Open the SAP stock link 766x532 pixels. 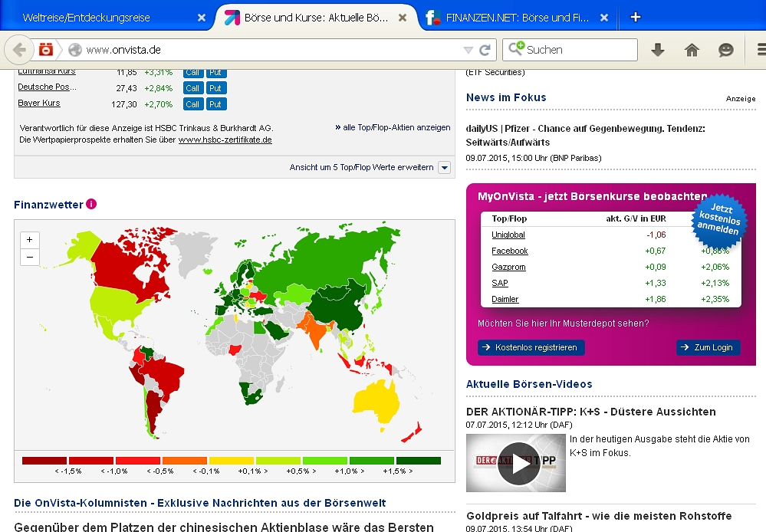pos(500,283)
